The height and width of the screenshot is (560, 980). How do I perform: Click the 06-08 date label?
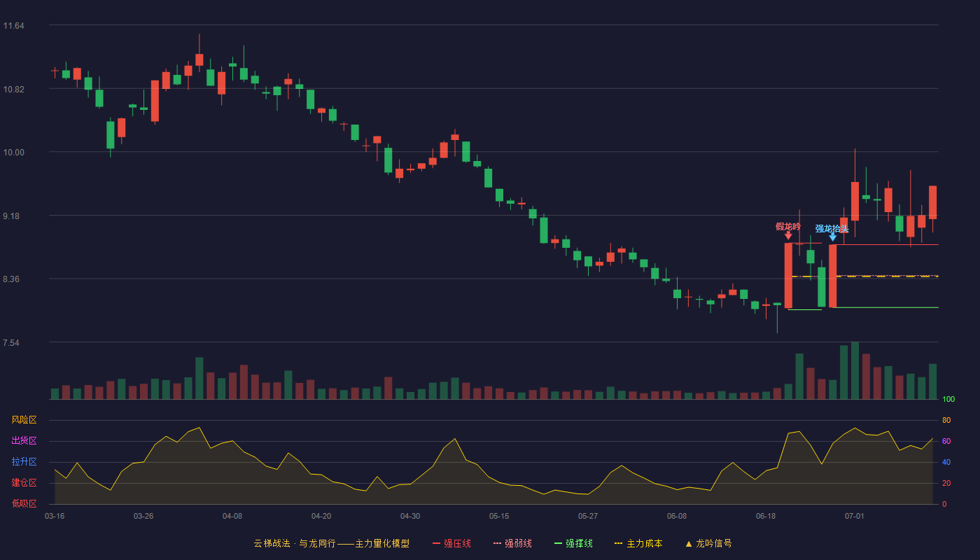pos(677,516)
